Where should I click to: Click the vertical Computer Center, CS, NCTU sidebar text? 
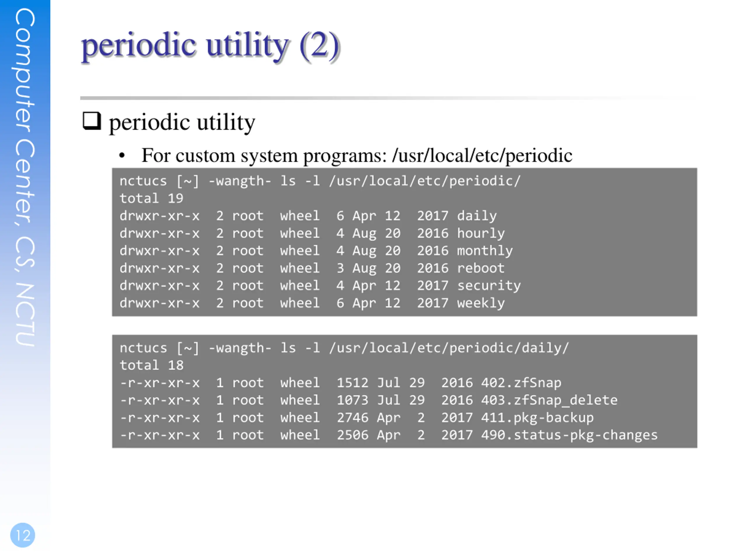point(25,177)
